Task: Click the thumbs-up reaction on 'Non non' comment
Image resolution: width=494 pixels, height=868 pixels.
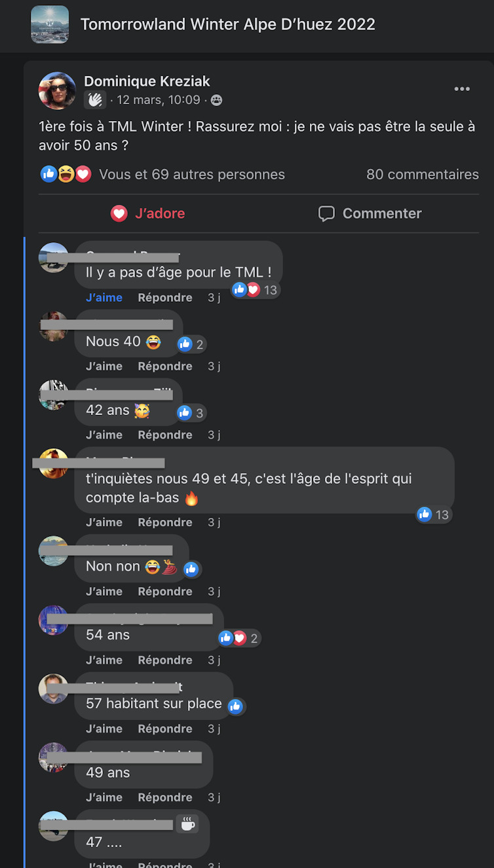Action: tap(191, 569)
